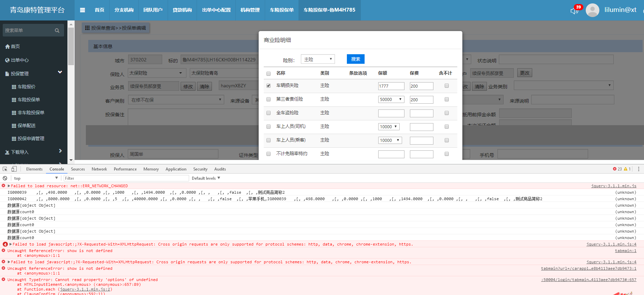Select the DevTools inspect element icon
Viewport: 644px width, 295px height.
(5, 169)
